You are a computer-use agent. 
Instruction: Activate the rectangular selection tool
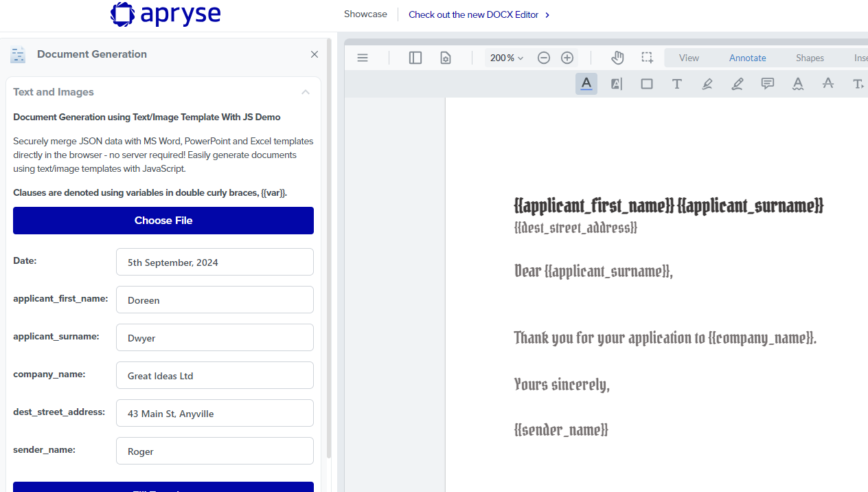click(x=647, y=58)
